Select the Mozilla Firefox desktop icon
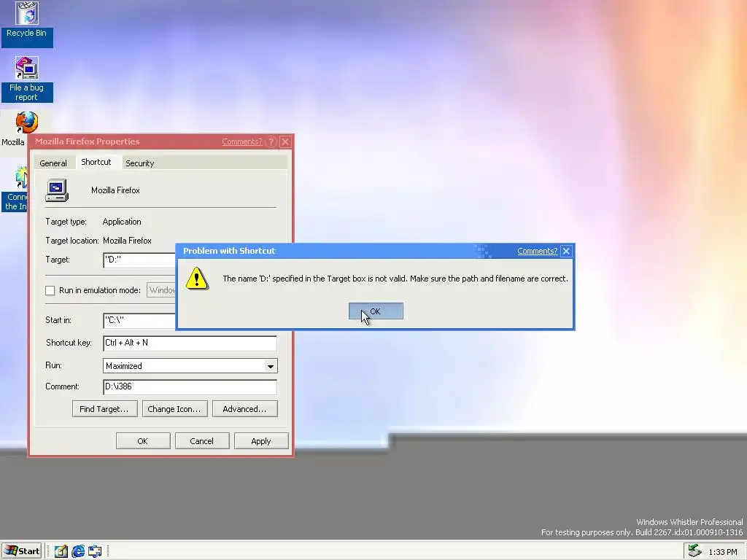 point(27,122)
